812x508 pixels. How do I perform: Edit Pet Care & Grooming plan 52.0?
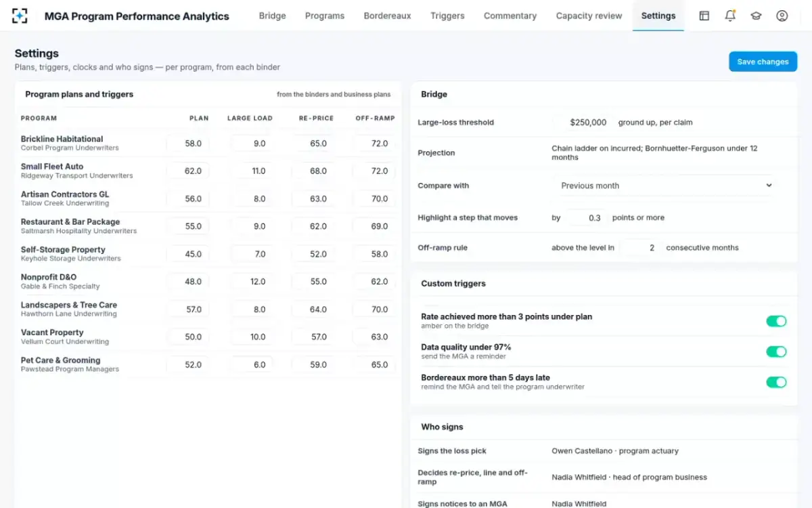[x=188, y=365]
